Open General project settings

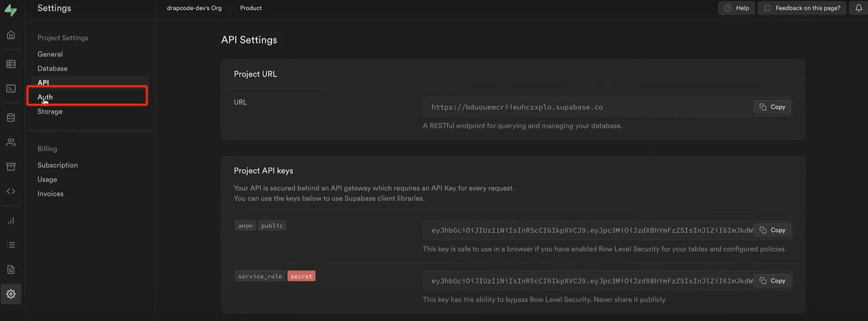point(50,54)
